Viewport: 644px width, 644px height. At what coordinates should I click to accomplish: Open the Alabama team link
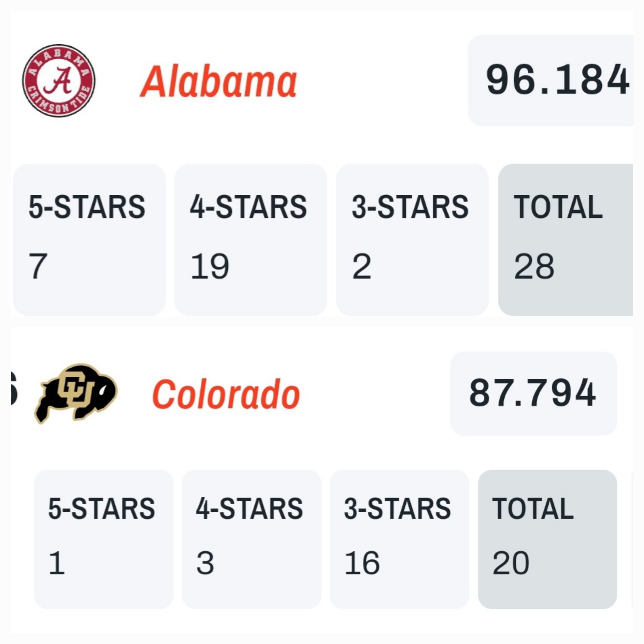click(x=218, y=82)
